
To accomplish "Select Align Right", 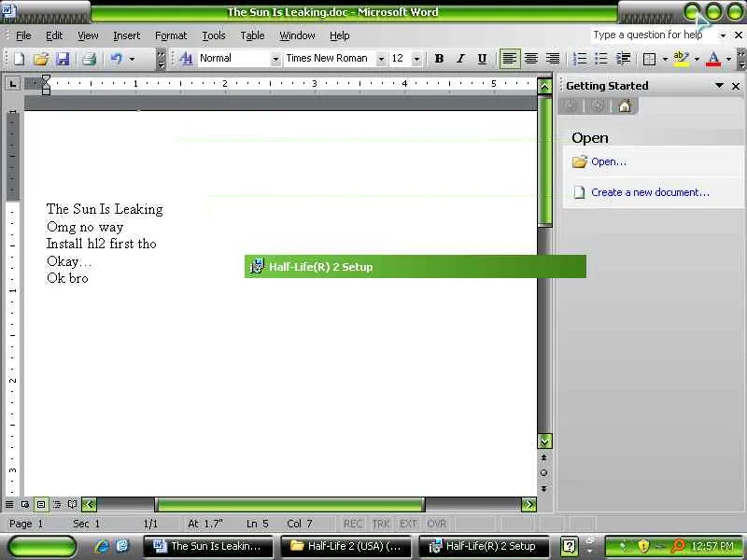I will point(553,59).
